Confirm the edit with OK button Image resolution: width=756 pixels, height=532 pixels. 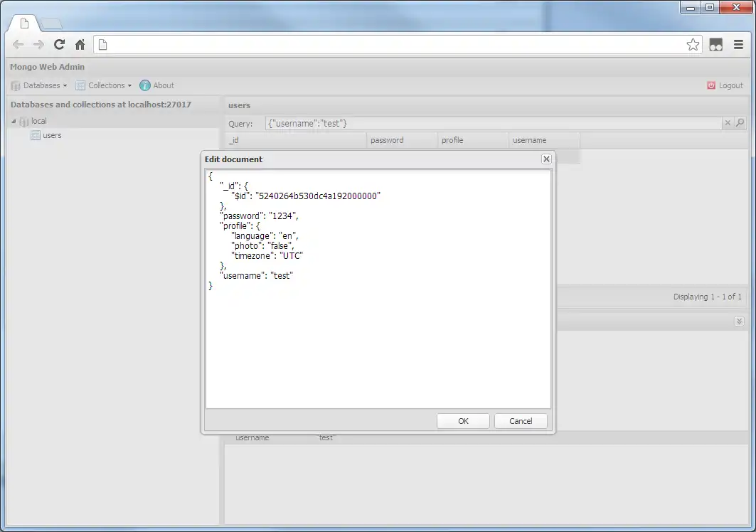[x=463, y=421]
